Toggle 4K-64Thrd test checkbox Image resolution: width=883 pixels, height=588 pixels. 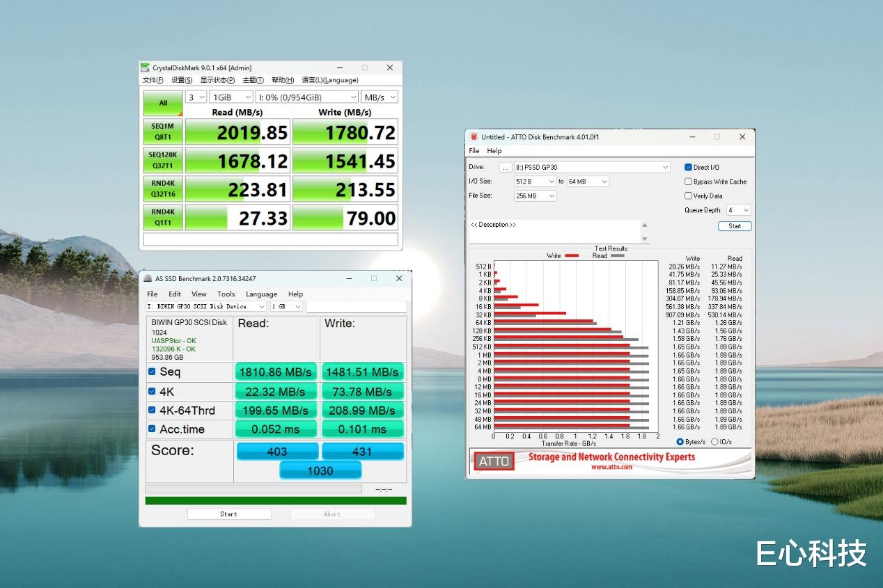[152, 410]
